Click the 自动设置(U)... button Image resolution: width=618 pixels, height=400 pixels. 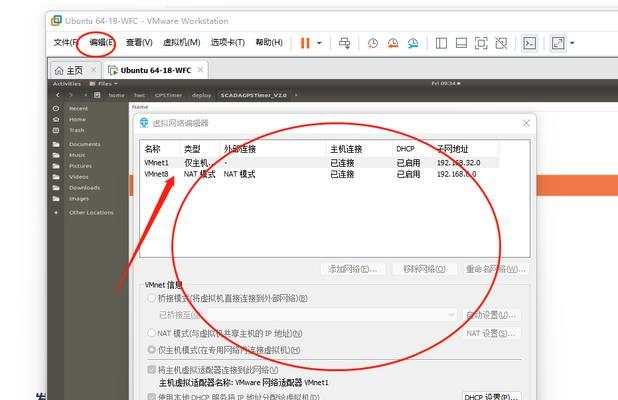pos(491,315)
